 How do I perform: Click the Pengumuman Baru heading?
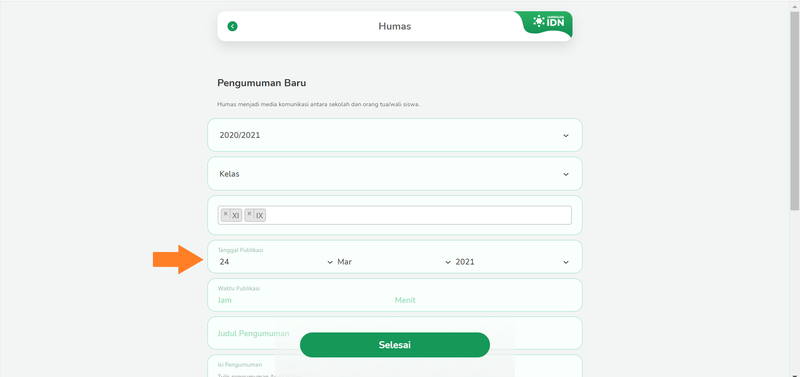tap(262, 83)
